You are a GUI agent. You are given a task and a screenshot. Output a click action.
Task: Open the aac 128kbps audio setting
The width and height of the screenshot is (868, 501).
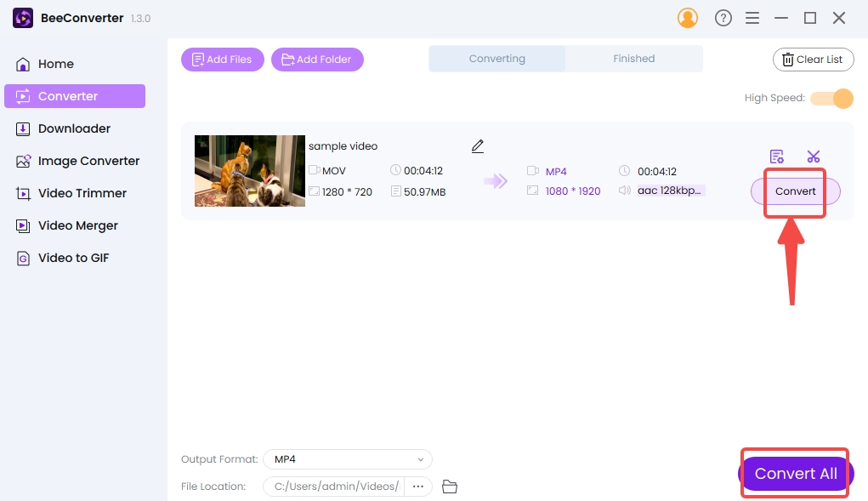click(671, 191)
